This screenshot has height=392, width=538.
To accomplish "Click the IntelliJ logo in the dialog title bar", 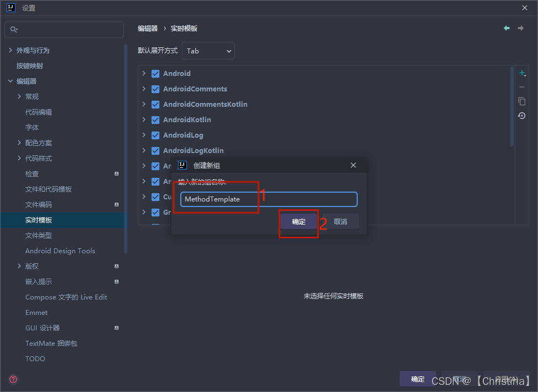I will (182, 165).
